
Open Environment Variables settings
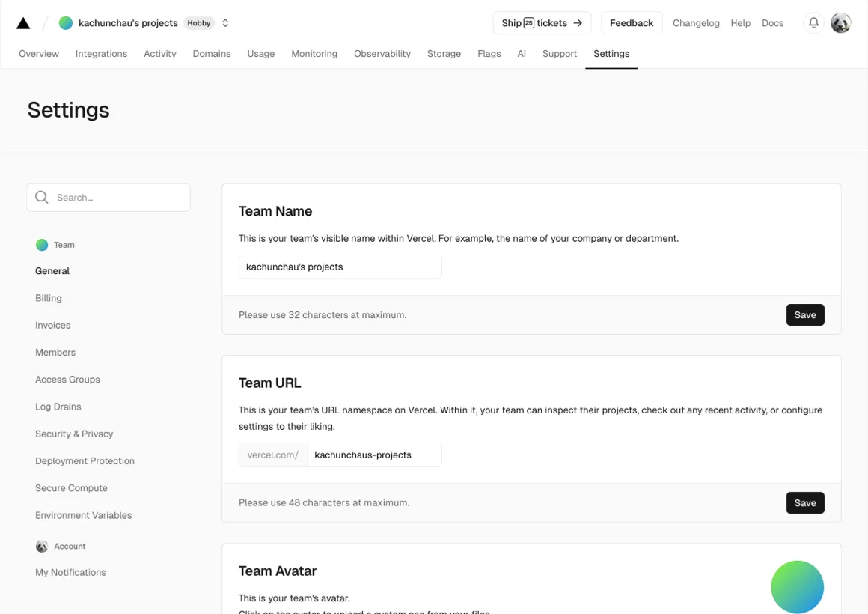(84, 515)
